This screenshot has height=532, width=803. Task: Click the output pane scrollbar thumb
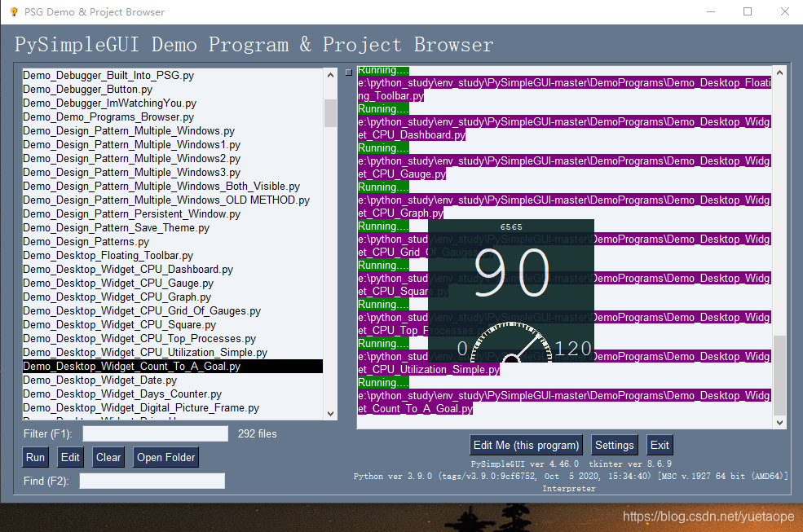pos(779,376)
